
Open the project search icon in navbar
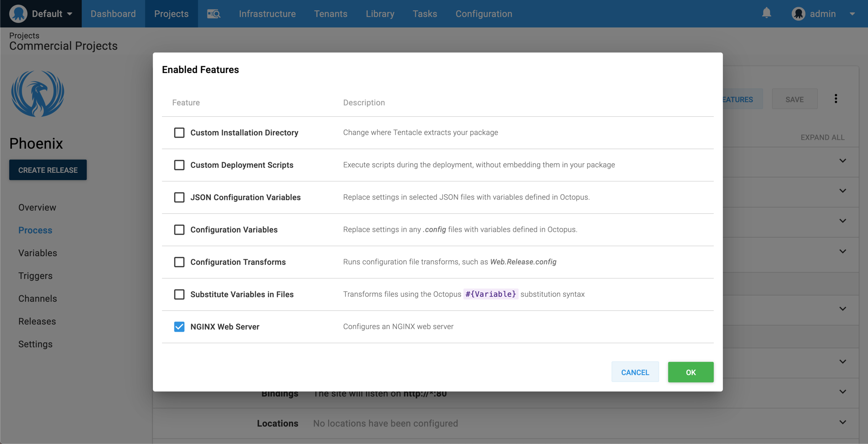pyautogui.click(x=213, y=14)
